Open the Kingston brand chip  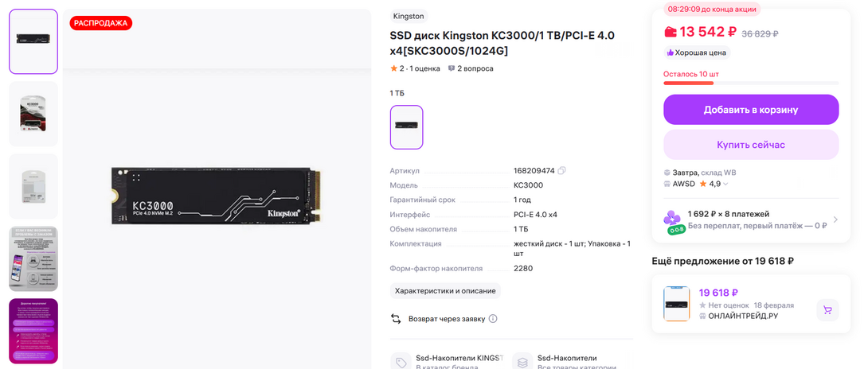(x=409, y=16)
